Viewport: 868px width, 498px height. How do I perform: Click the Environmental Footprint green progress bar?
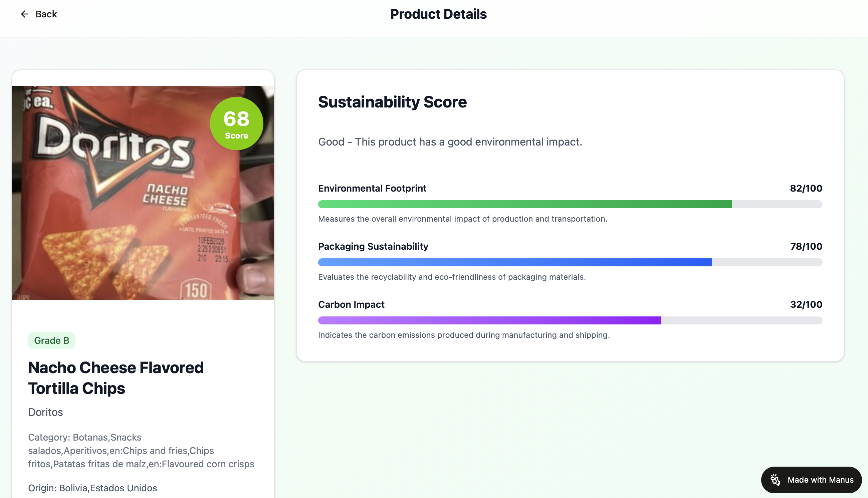tap(524, 204)
